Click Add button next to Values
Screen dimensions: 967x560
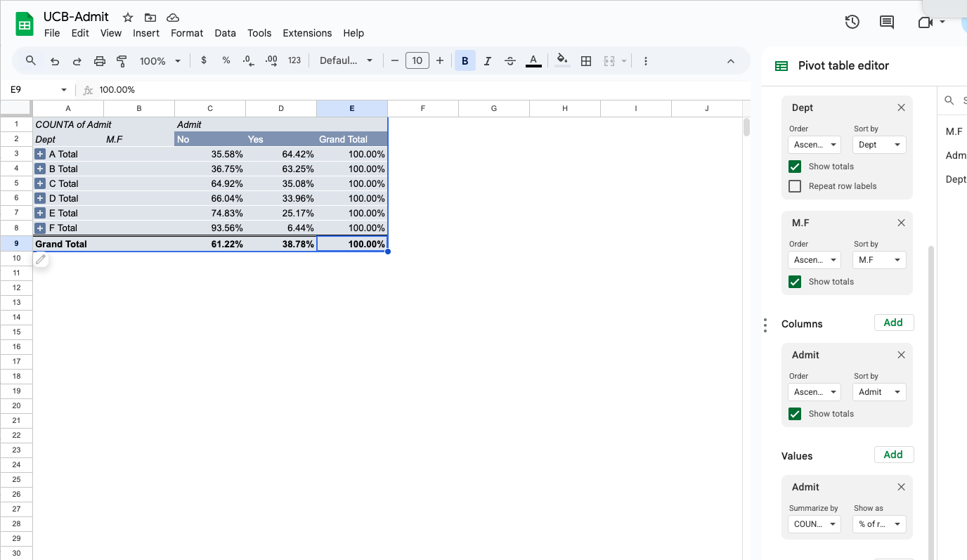coord(893,455)
